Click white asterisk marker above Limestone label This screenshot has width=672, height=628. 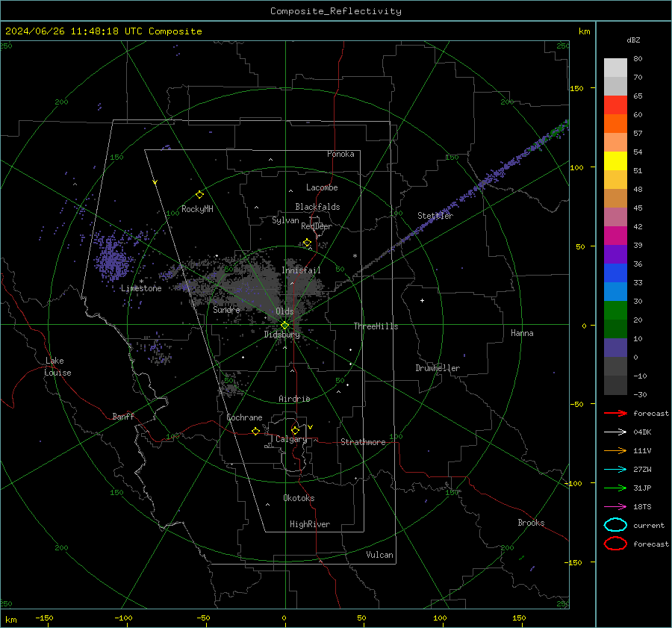[141, 282]
